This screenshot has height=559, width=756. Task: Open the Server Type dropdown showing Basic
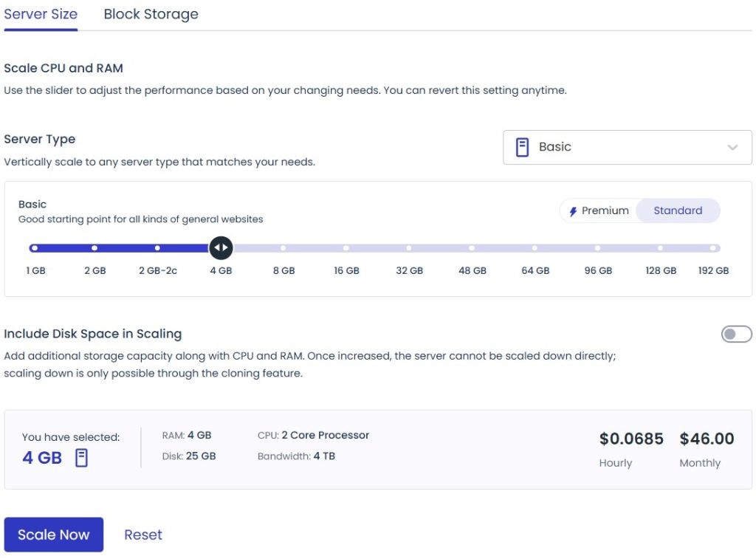pos(627,146)
